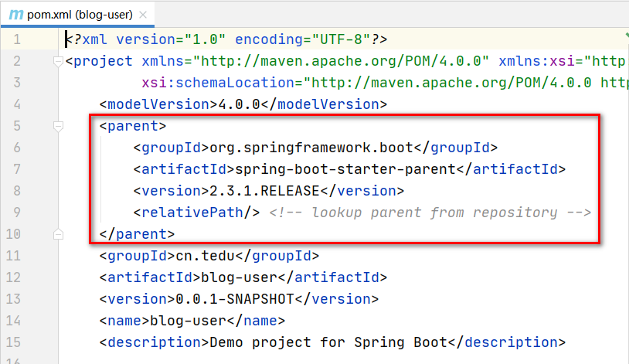Image resolution: width=629 pixels, height=364 pixels.
Task: Click the opening <parent> tag
Action: (x=133, y=126)
